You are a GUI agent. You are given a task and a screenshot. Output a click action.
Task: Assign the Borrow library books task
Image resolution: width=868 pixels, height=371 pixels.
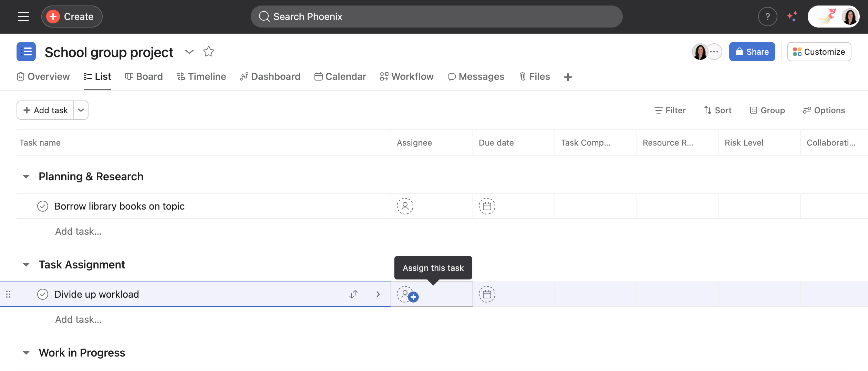click(x=405, y=206)
